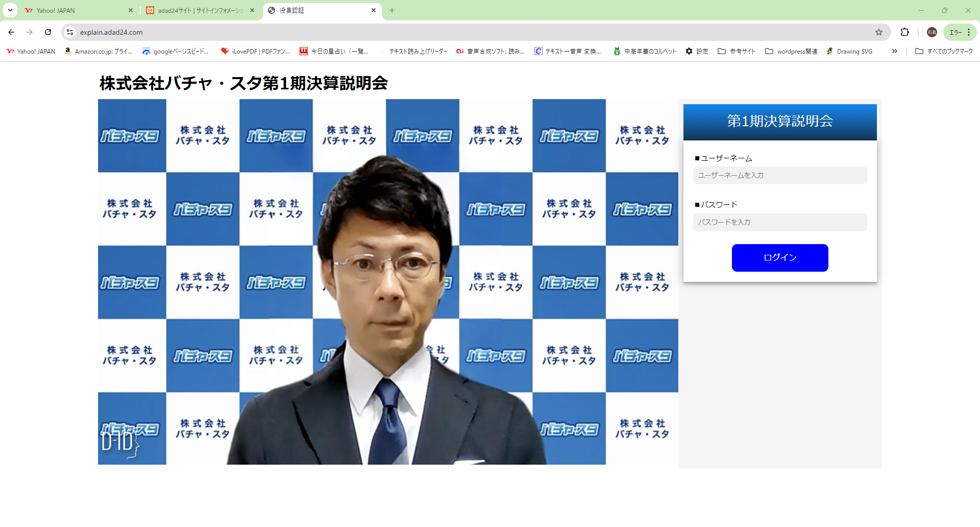Open the すべてのブックマーク folder

tap(944, 51)
